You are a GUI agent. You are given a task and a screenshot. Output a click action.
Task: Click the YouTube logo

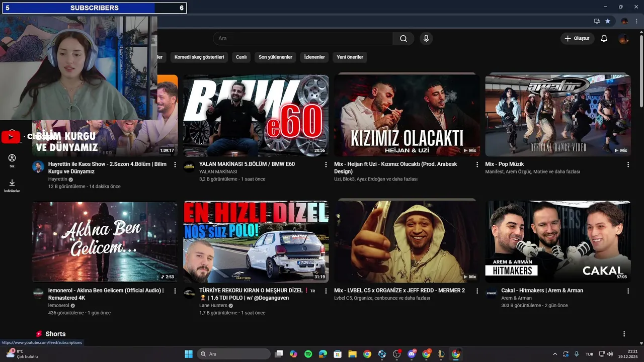tap(11, 137)
